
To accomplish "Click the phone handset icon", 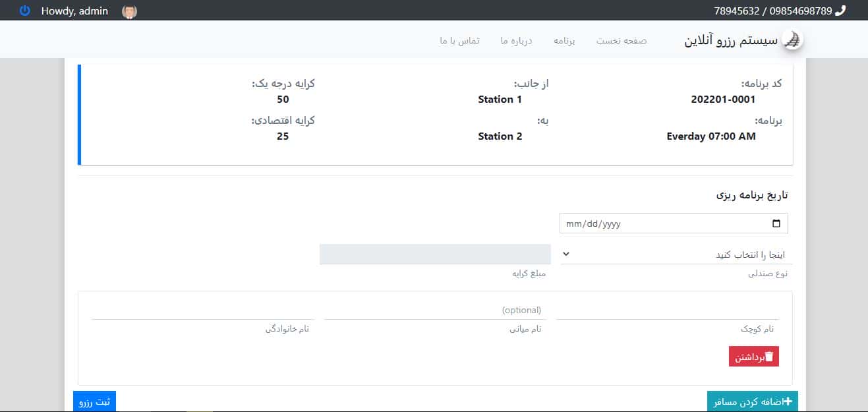I will pos(840,11).
